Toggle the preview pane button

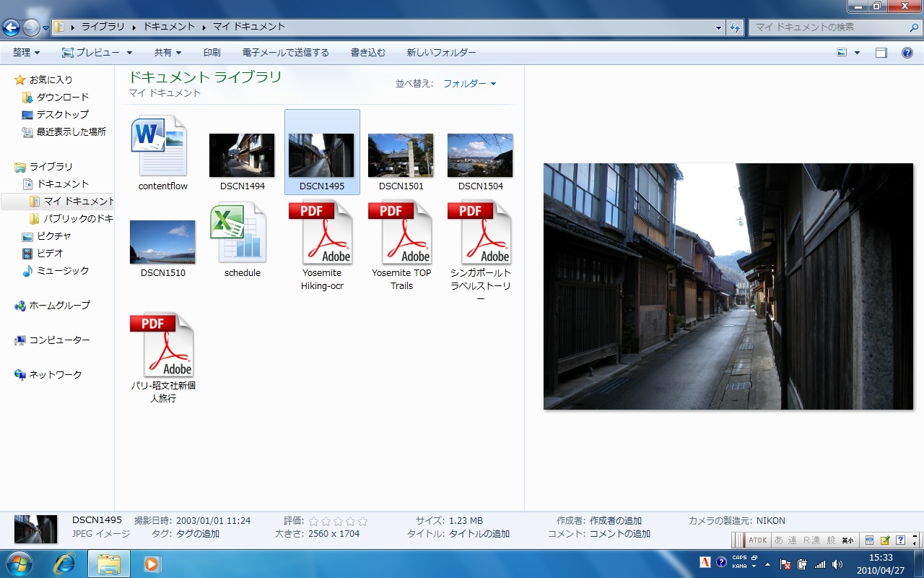point(881,53)
